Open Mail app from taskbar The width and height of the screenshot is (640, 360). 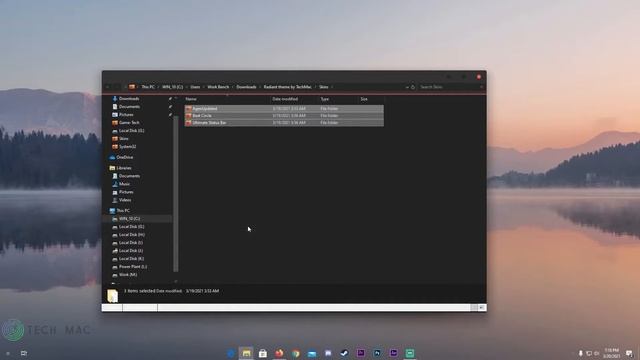pos(312,353)
